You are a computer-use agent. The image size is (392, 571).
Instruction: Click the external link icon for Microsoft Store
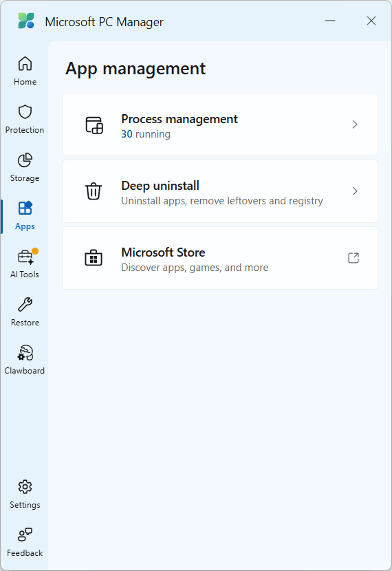click(x=353, y=258)
